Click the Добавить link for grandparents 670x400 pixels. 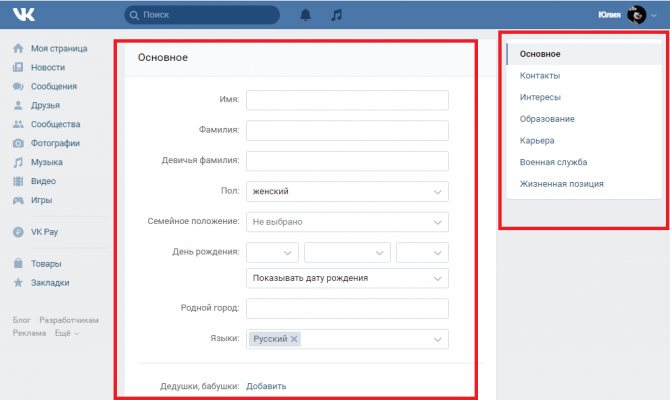click(266, 386)
